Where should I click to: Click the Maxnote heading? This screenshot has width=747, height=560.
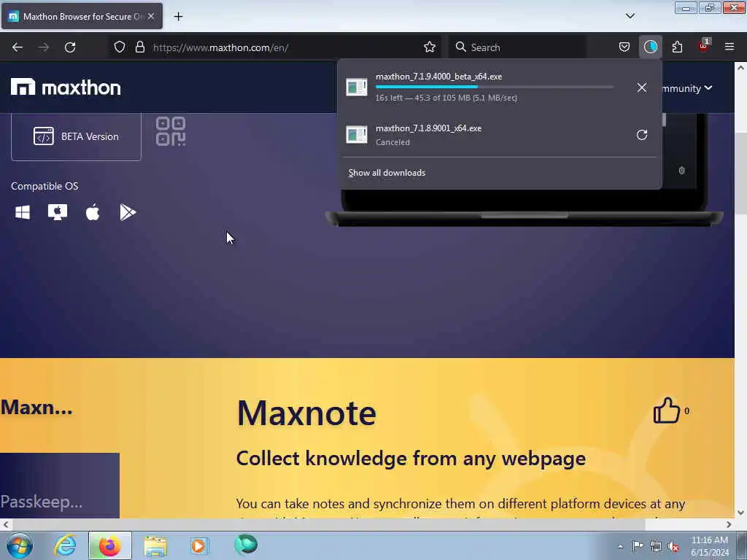(x=306, y=413)
